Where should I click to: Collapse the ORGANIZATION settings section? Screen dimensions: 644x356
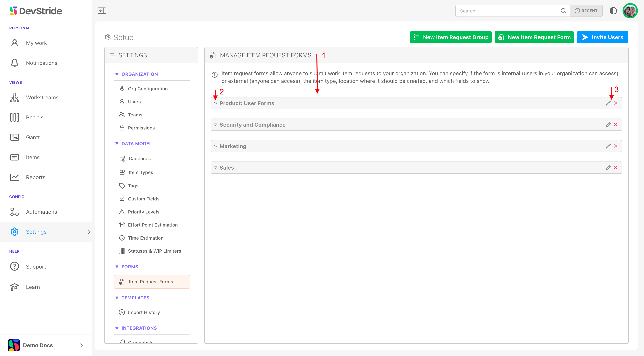tap(117, 74)
